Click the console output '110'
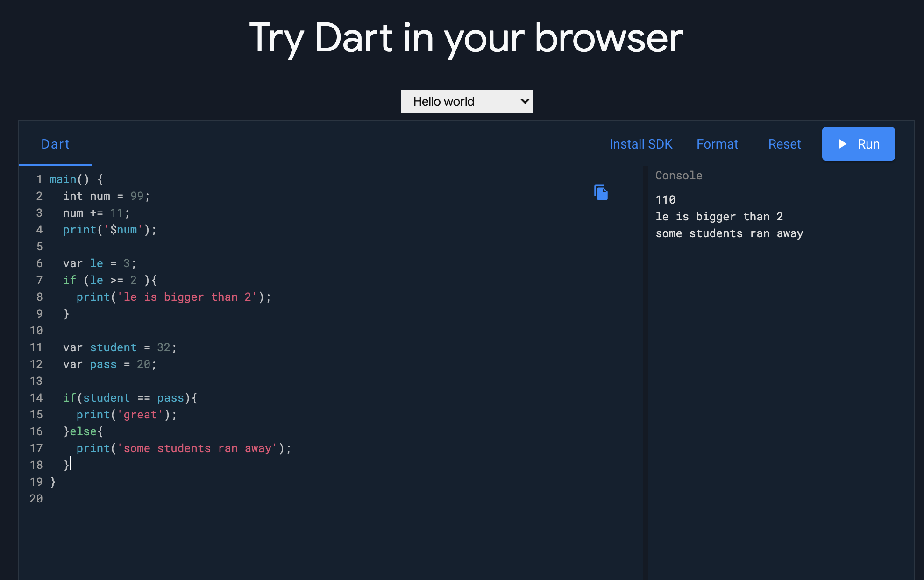 pos(665,200)
